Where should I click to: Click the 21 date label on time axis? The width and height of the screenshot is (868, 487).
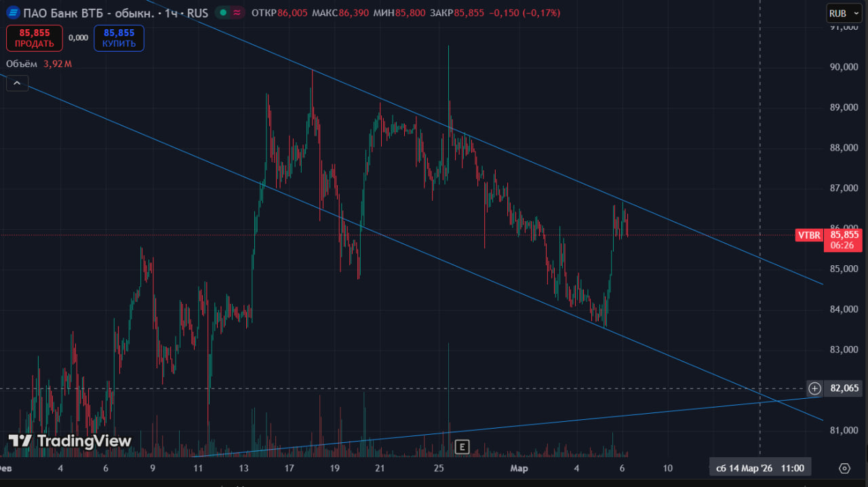click(x=380, y=469)
